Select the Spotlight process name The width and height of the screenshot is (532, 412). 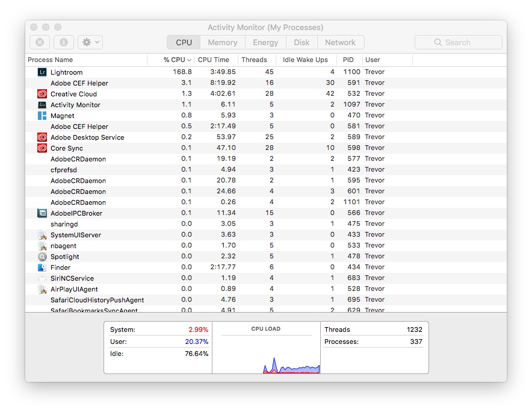(x=65, y=257)
